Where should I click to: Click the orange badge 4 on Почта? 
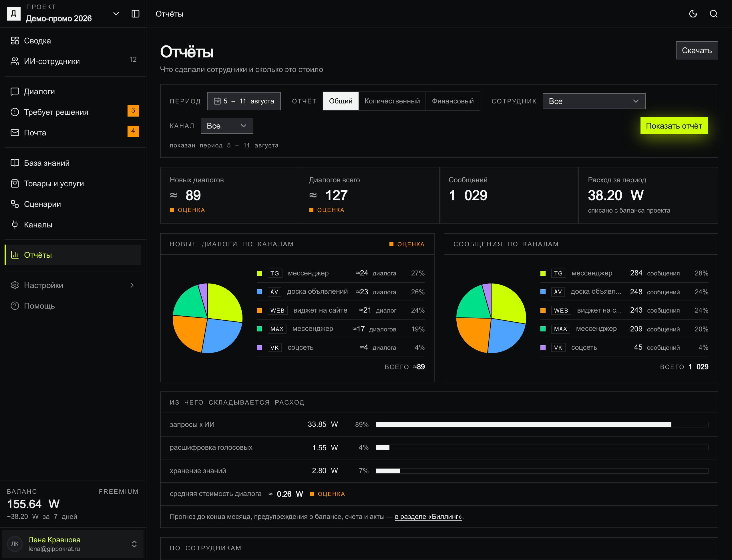(133, 131)
